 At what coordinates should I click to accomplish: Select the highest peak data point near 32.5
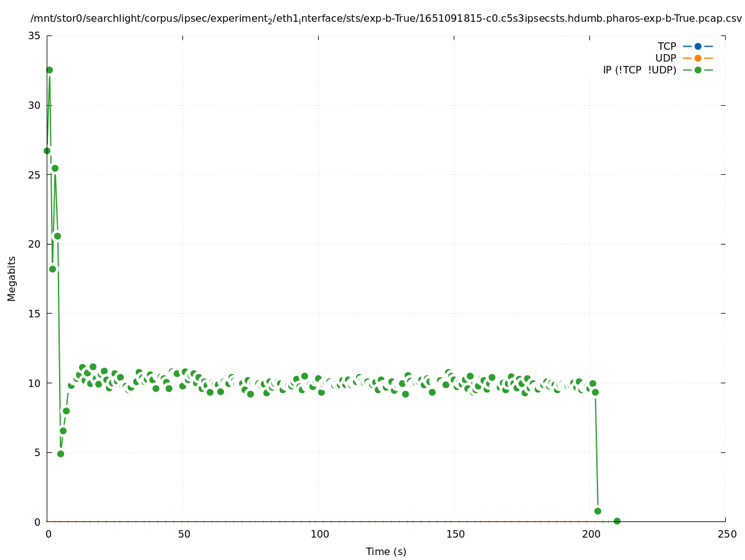coord(49,70)
